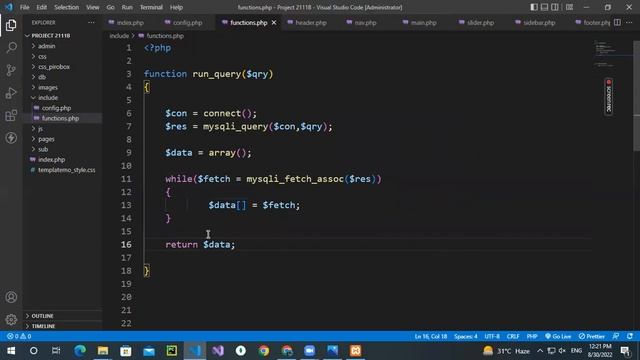Switch to the config.php tab

[x=187, y=22]
